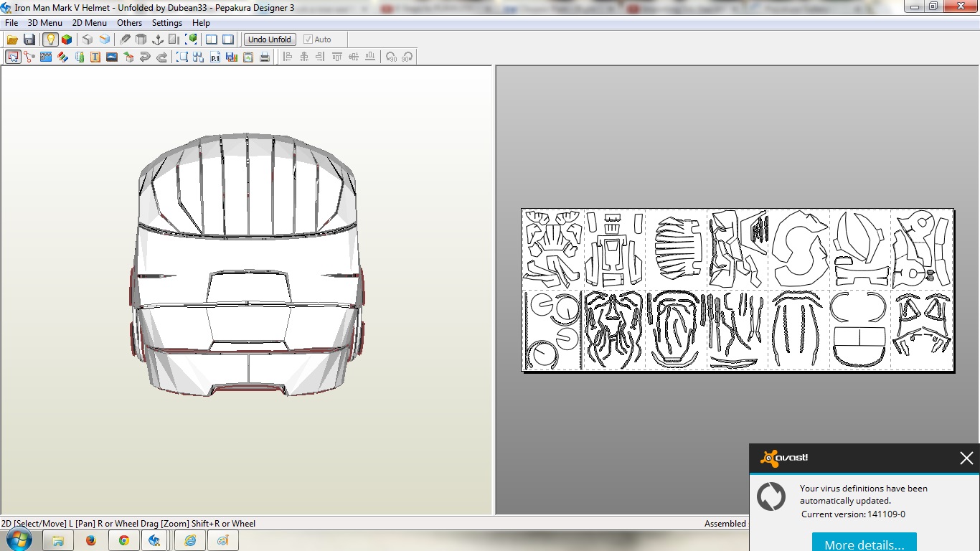The image size is (980, 551).
Task: Choose the picture image insert tool
Action: tap(112, 57)
